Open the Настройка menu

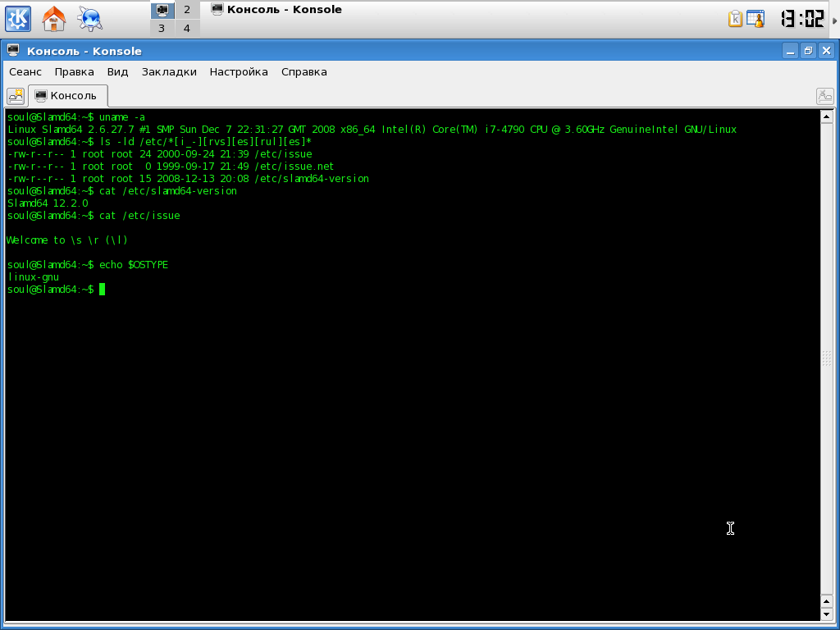(239, 72)
